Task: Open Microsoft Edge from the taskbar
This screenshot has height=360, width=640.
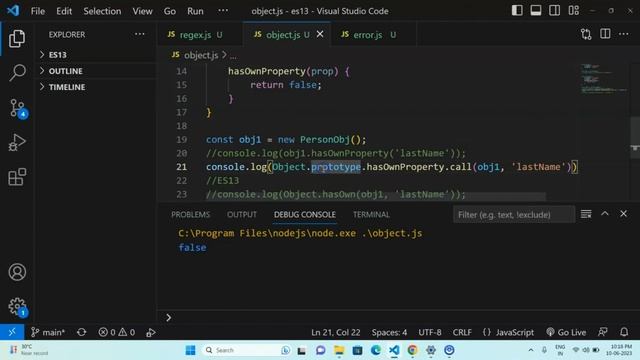Action: click(x=376, y=350)
